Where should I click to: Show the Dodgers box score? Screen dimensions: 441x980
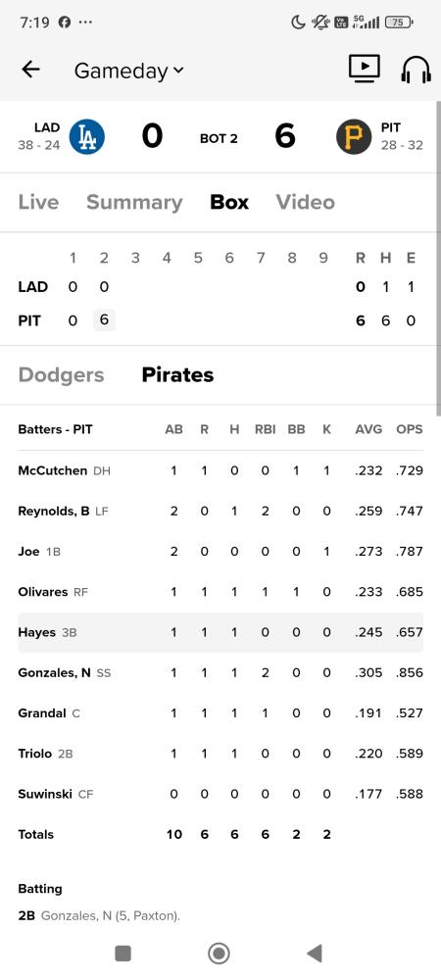click(x=61, y=374)
